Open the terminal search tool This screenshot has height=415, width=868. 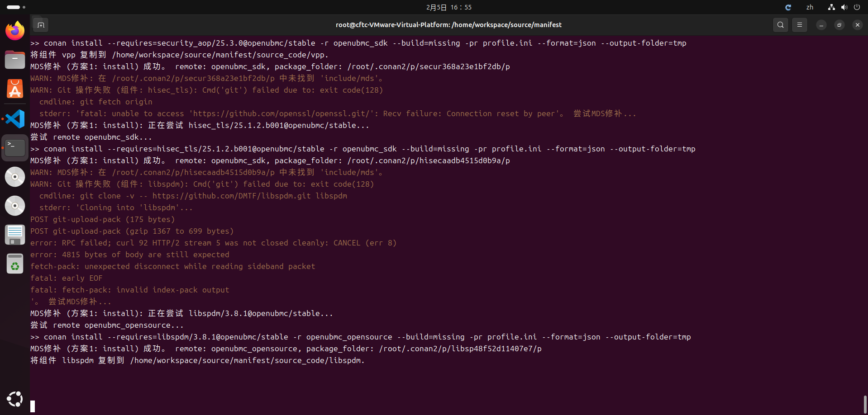[x=781, y=25]
